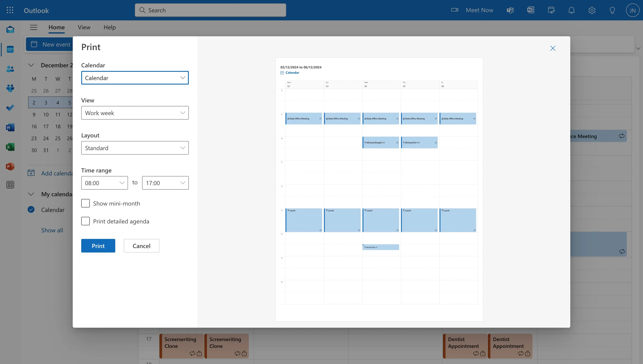Click the Print button
This screenshot has width=643, height=364.
[98, 246]
